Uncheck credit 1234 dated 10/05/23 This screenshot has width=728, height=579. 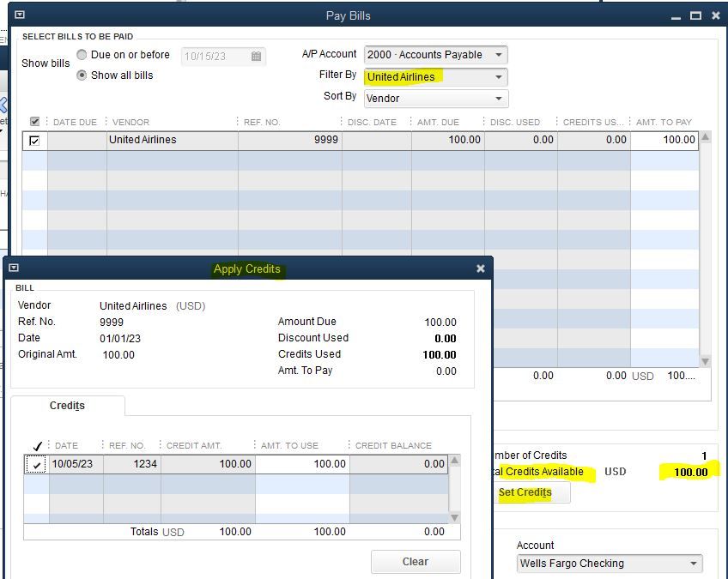(36, 464)
